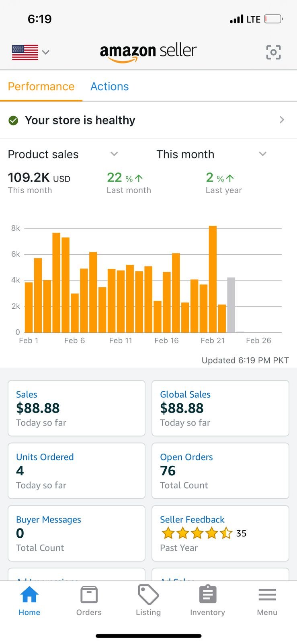View the Buyer Messages card
This screenshot has width=297, height=644.
click(x=76, y=533)
